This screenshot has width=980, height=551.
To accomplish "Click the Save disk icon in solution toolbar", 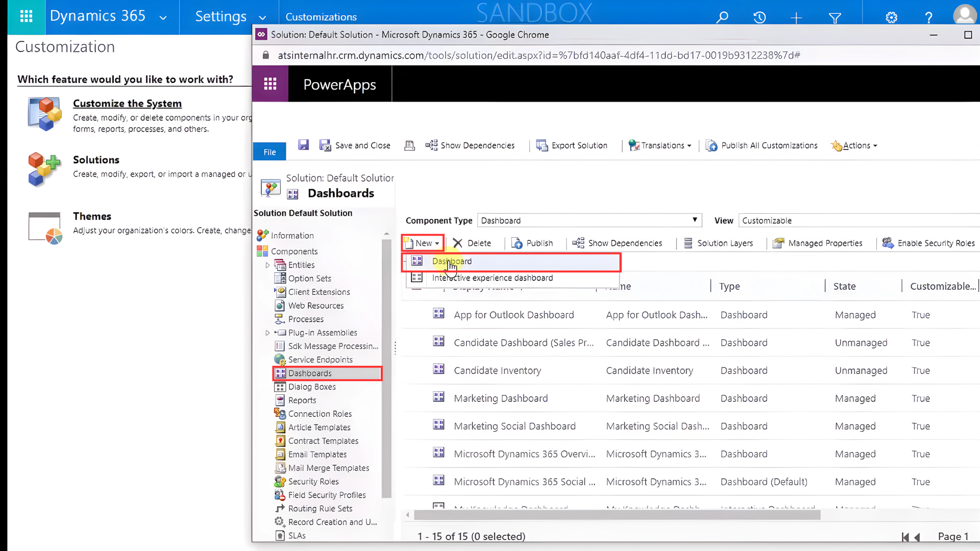I will [303, 145].
